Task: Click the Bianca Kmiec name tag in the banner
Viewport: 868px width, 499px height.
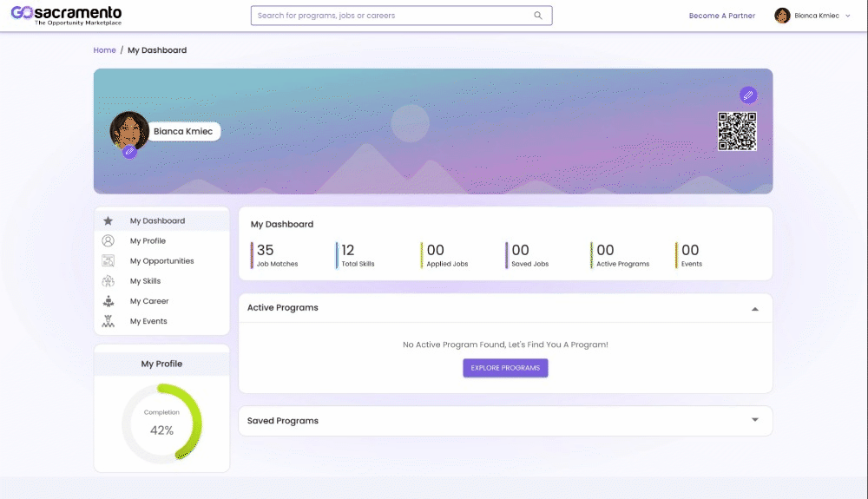Action: point(183,131)
